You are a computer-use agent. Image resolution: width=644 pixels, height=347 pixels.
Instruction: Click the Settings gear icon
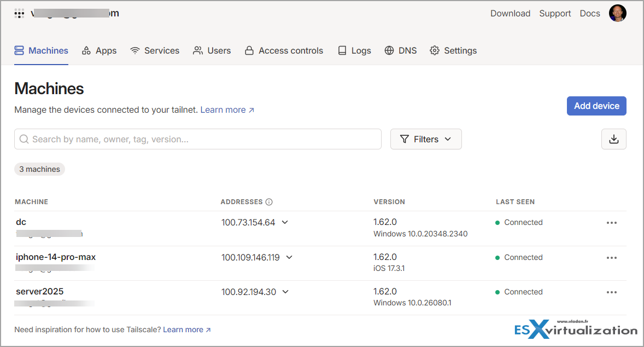tap(435, 50)
